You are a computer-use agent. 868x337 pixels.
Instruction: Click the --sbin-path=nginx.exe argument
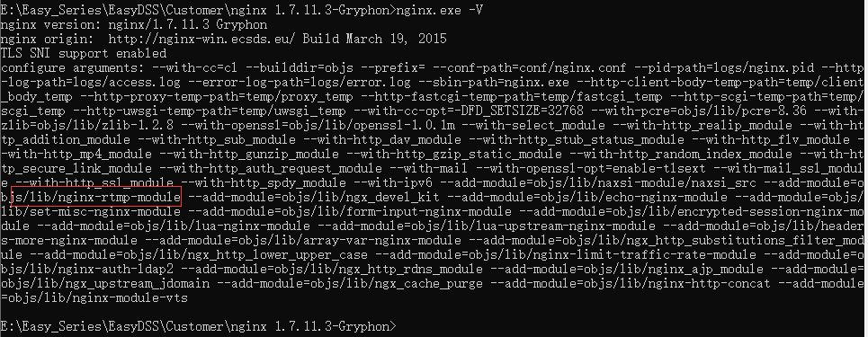pyautogui.click(x=494, y=83)
